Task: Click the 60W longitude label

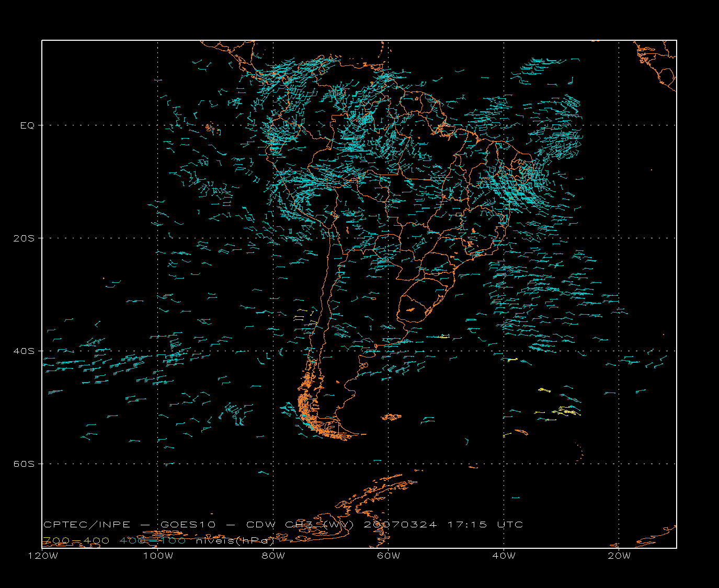Action: (x=388, y=556)
